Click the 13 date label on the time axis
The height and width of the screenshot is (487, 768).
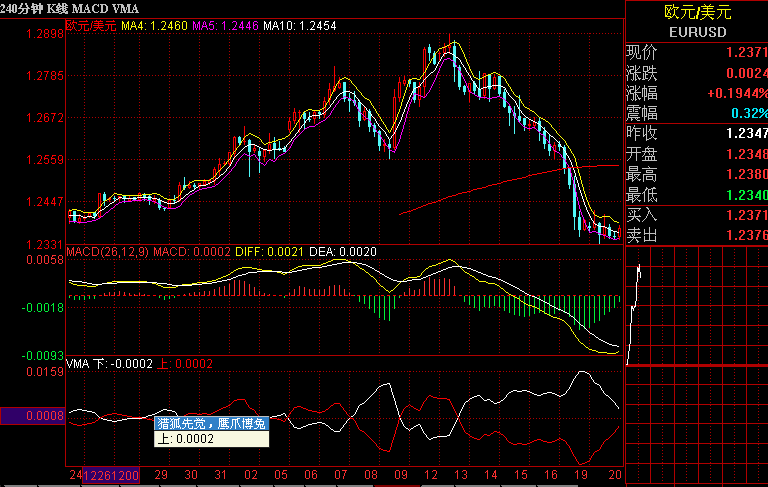tap(461, 475)
